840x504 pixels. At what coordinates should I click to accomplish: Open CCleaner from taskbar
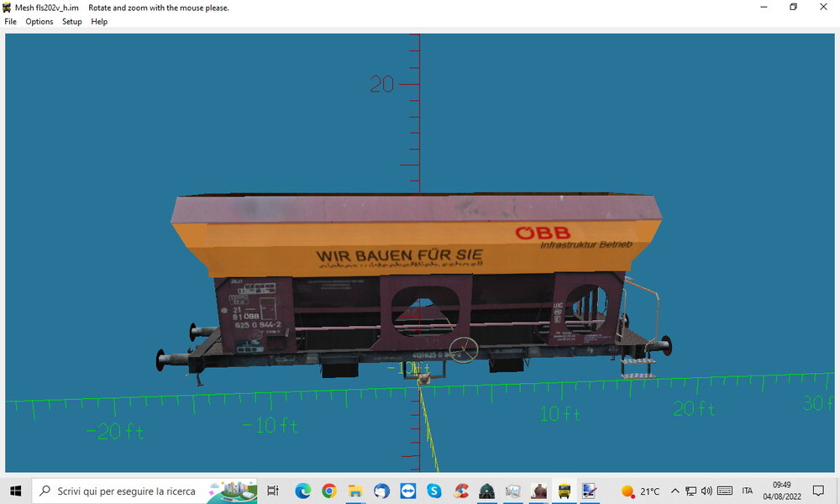click(x=460, y=491)
